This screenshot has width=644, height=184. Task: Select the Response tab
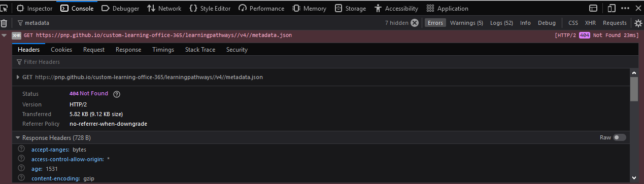point(128,50)
